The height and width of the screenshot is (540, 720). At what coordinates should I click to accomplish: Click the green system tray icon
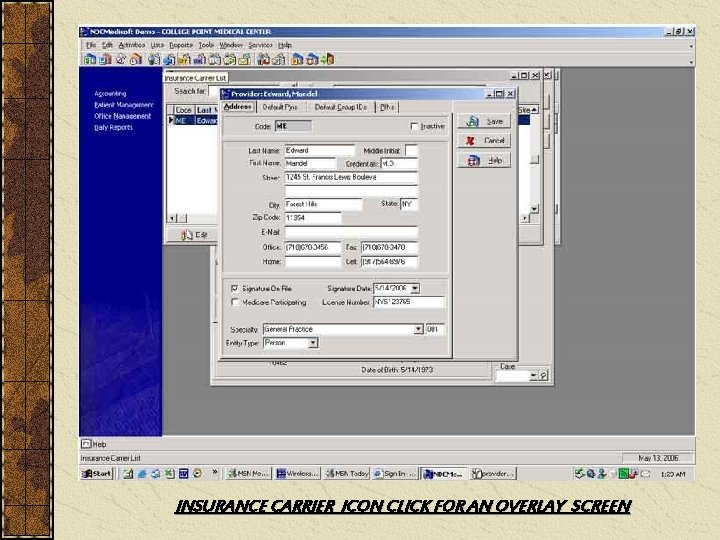coord(623,473)
